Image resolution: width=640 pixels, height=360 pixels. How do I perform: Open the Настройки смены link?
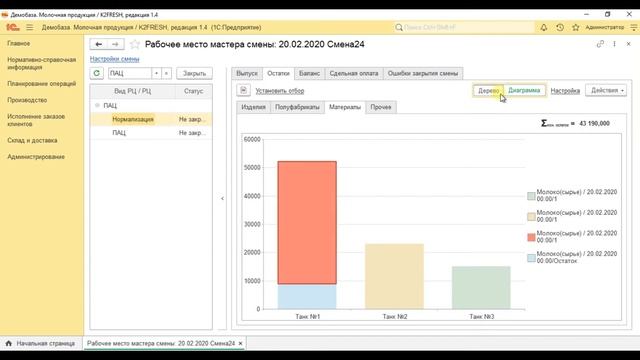pos(115,59)
